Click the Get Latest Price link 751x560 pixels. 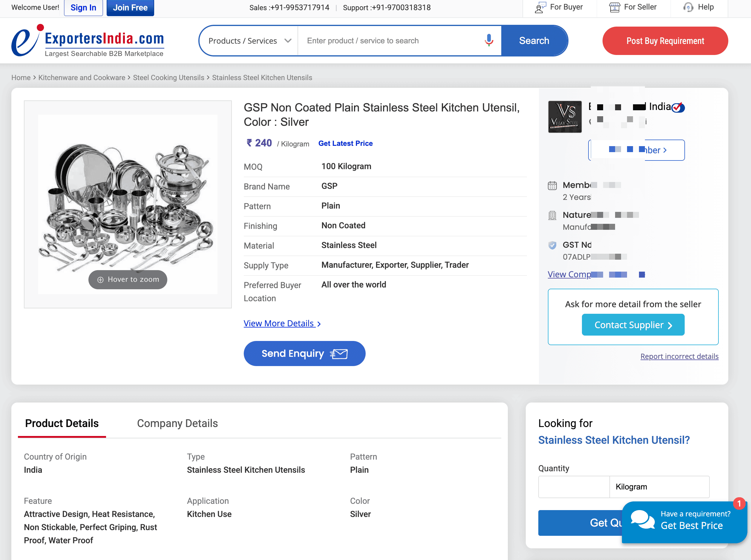(x=345, y=143)
